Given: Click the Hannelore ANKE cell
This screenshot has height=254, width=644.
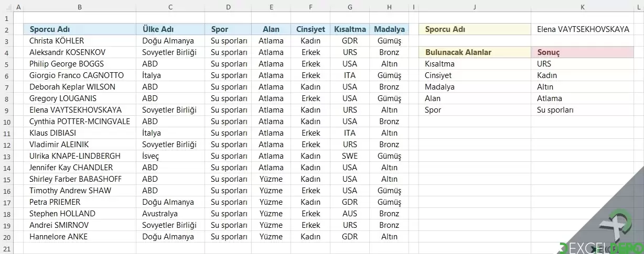Looking at the screenshot, I should pyautogui.click(x=79, y=237).
